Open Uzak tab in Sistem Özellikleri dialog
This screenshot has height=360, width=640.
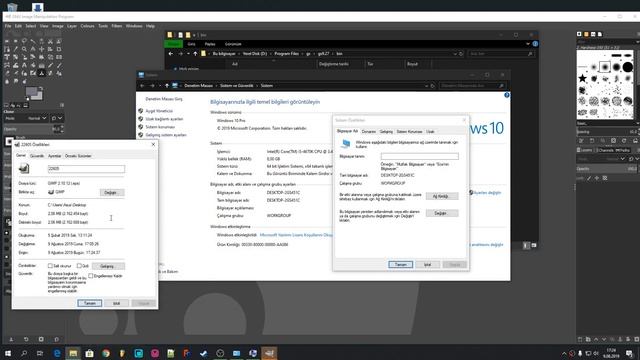[430, 132]
